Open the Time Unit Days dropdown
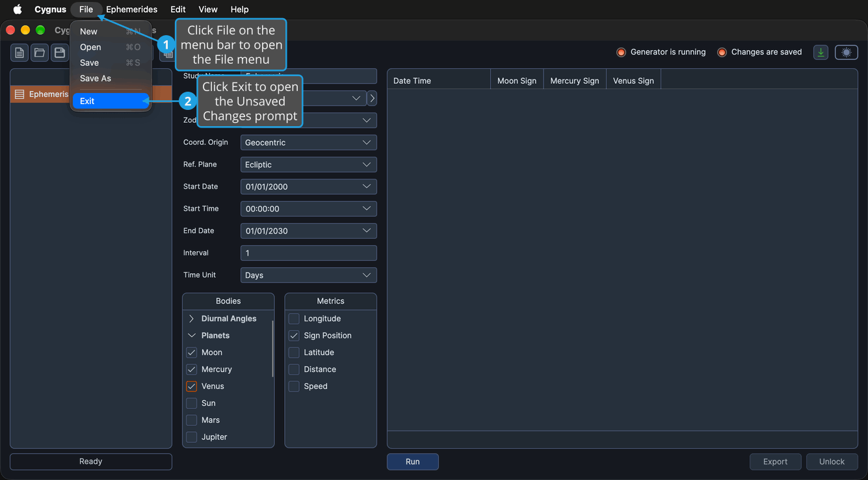868x480 pixels. [x=309, y=275]
